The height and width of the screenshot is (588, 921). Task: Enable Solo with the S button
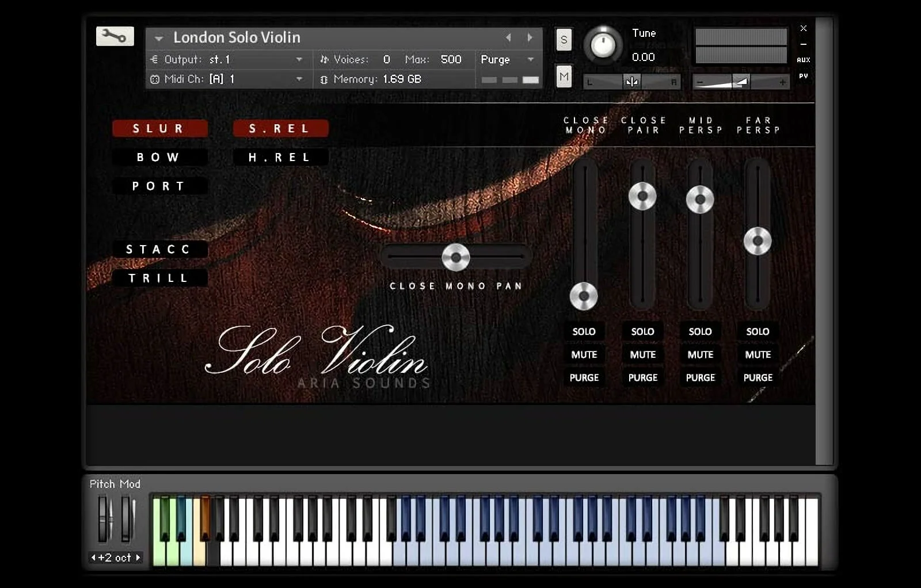point(563,40)
